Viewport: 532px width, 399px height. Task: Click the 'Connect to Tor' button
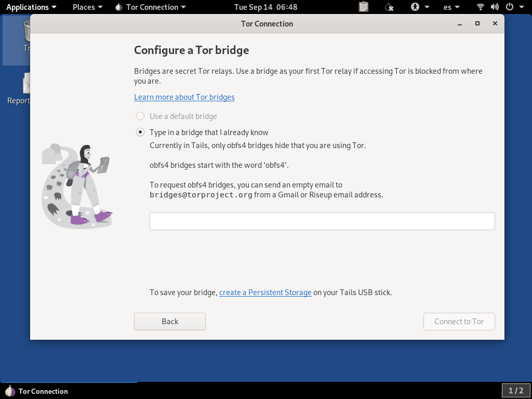(459, 321)
